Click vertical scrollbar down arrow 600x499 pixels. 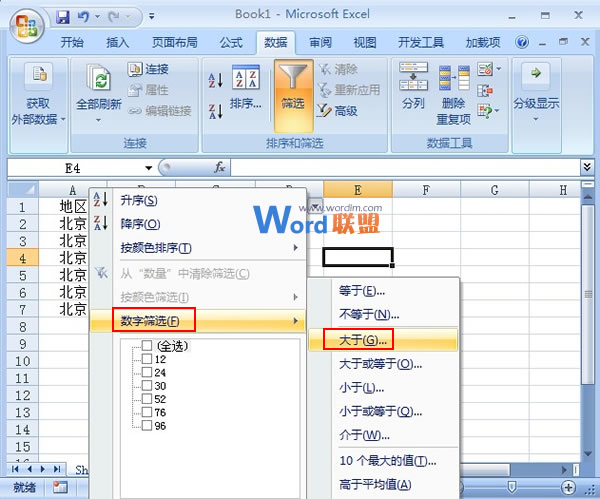point(588,453)
